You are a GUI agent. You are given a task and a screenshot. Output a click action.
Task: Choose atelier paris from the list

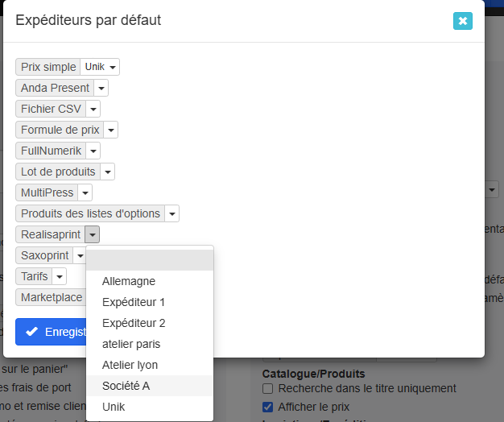click(x=150, y=344)
